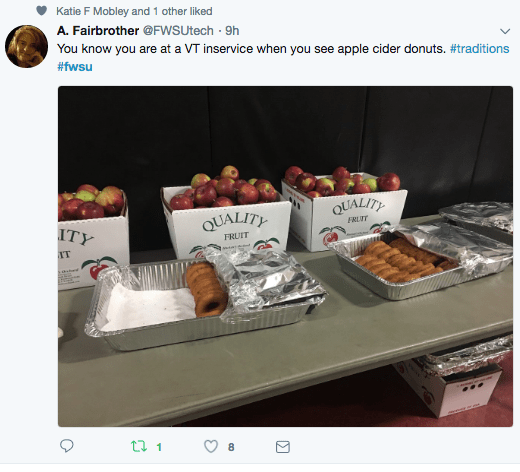Screen dimensions: 520x472
Task: Click the '1 other liked' text
Action: (x=183, y=11)
